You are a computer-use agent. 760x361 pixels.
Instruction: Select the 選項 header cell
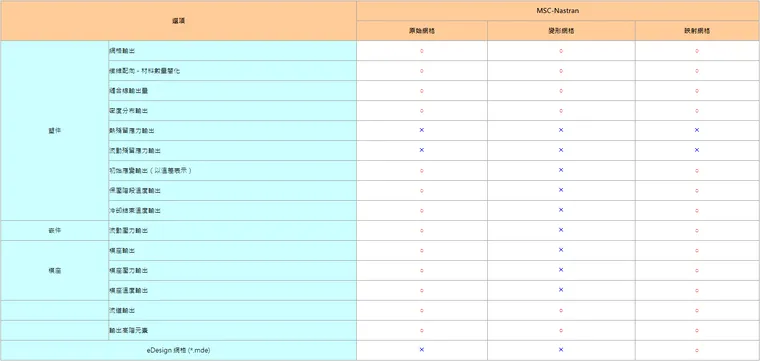point(178,21)
